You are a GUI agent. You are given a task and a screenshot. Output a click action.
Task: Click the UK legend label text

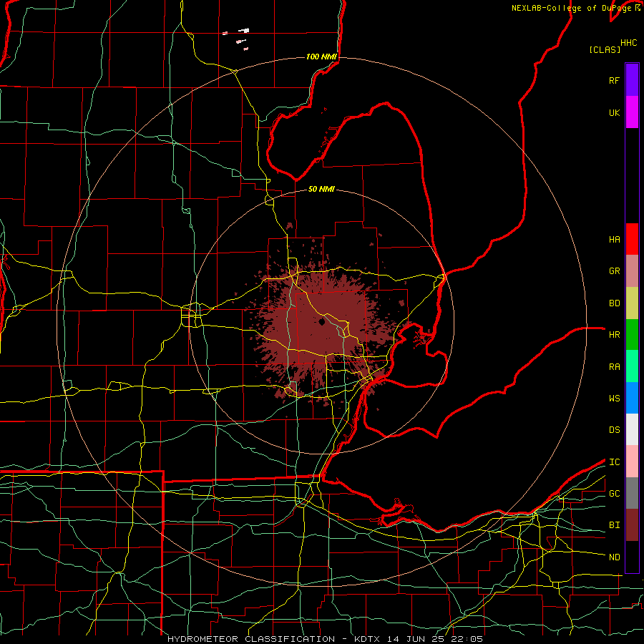click(615, 112)
